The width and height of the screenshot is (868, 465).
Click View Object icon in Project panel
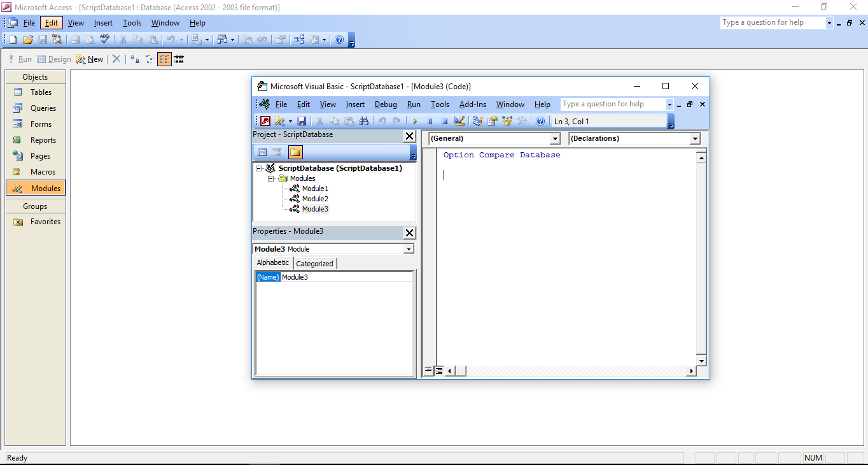276,152
